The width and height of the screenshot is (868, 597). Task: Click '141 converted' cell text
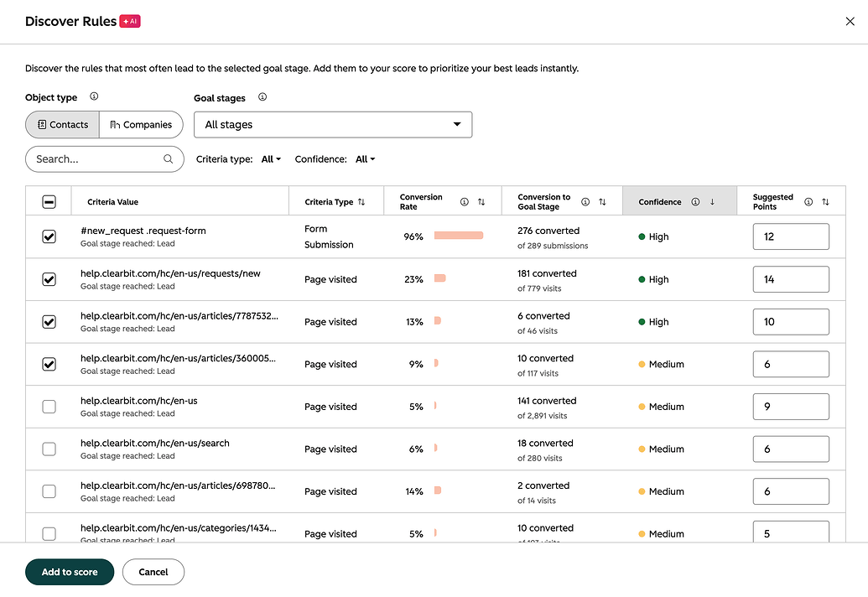pyautogui.click(x=546, y=401)
